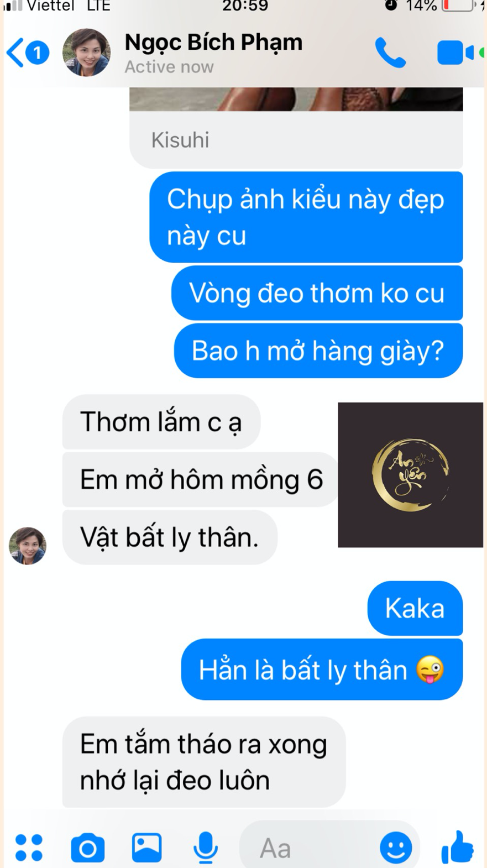The width and height of the screenshot is (487, 868).
Task: Open Ngọc Bích Phạm's profile picture in the header
Action: pyautogui.click(x=86, y=53)
